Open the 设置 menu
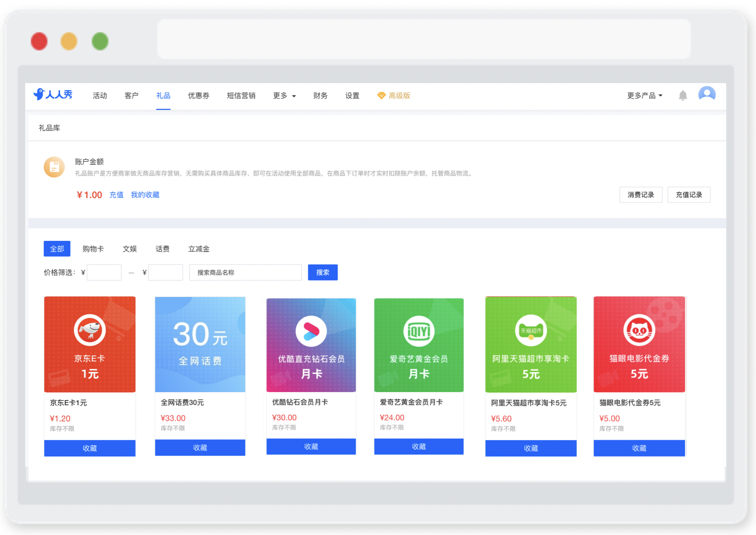 point(352,96)
